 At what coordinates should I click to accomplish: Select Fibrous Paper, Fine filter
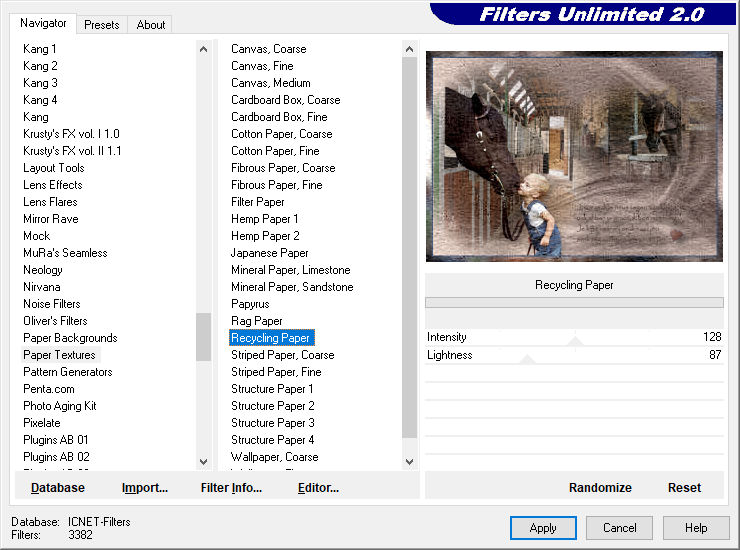277,185
